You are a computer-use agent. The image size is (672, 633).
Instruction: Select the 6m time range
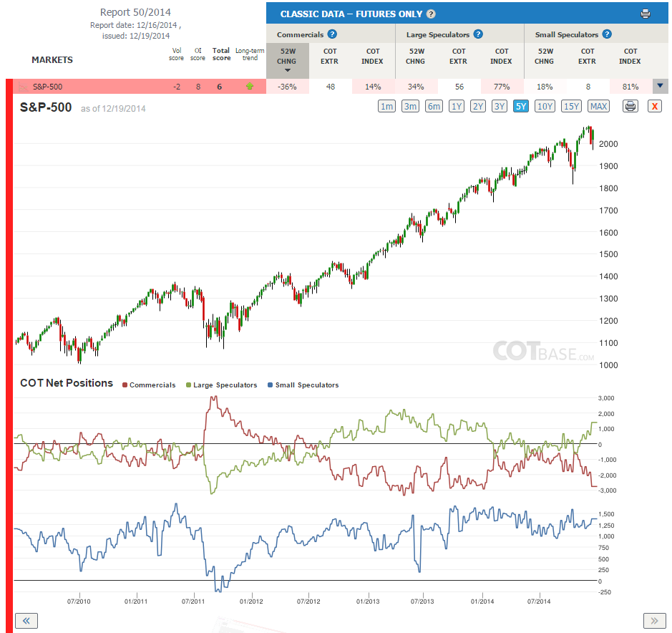click(434, 107)
